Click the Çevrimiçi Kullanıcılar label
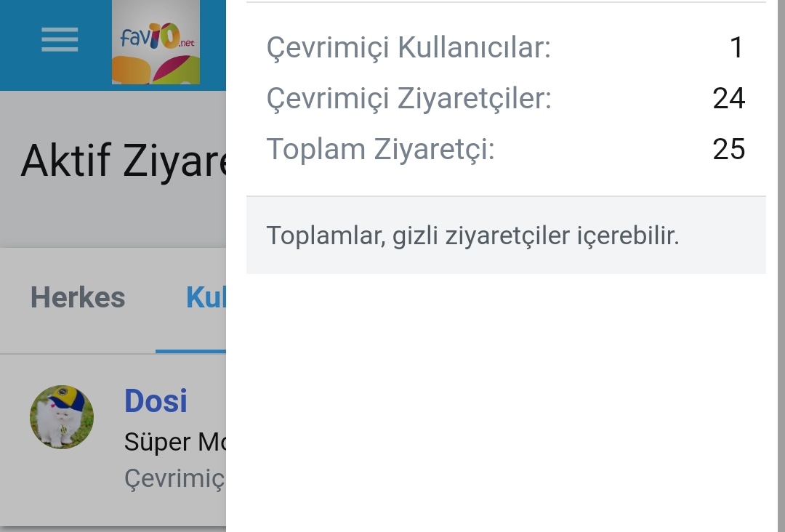Image resolution: width=785 pixels, height=532 pixels. tap(408, 48)
